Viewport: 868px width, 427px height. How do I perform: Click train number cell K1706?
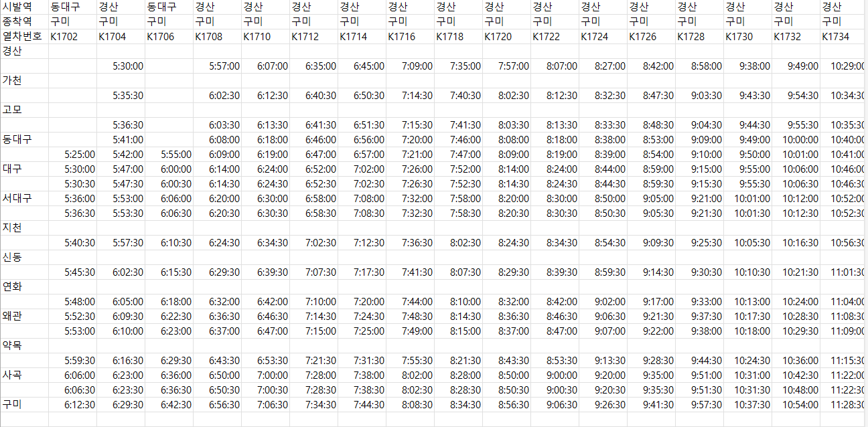[x=169, y=37]
